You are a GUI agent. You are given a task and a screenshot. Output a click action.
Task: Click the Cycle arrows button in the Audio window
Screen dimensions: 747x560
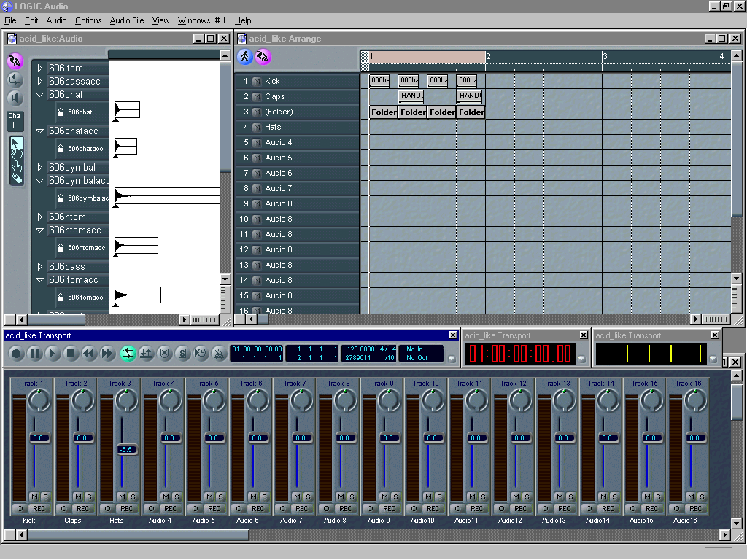[x=15, y=79]
